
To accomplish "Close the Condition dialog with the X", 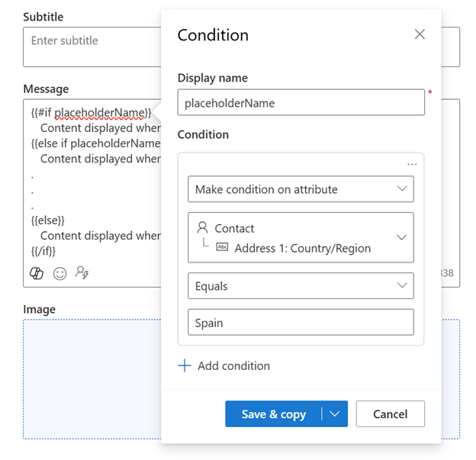I will tap(420, 34).
